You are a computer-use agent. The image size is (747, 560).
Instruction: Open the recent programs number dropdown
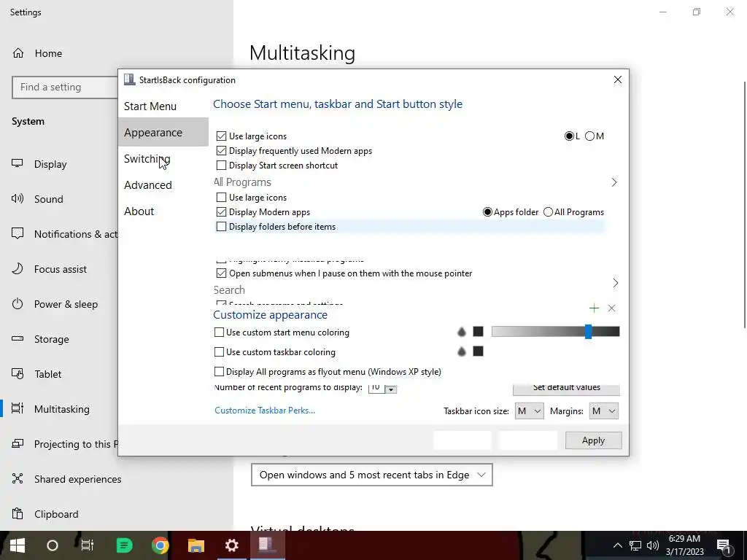(x=391, y=389)
